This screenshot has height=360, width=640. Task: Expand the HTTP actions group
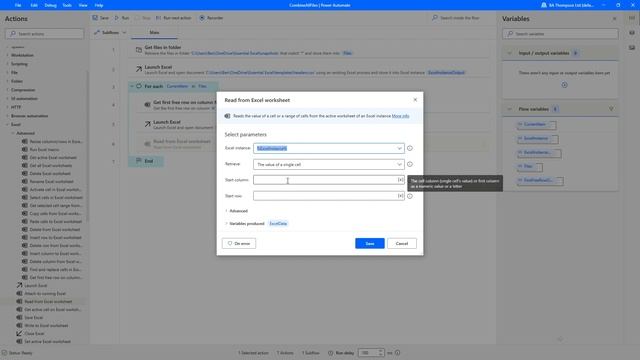click(7, 107)
